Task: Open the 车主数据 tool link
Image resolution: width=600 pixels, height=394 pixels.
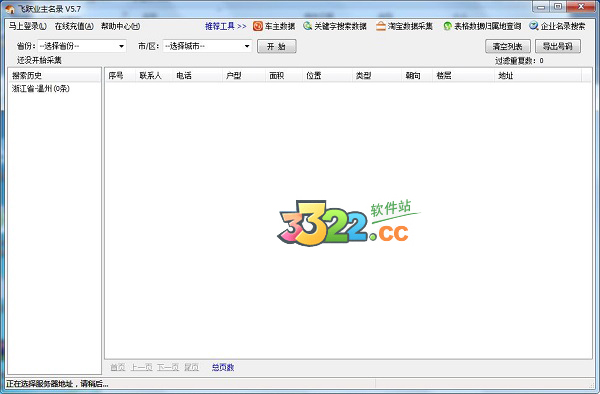Action: click(280, 26)
